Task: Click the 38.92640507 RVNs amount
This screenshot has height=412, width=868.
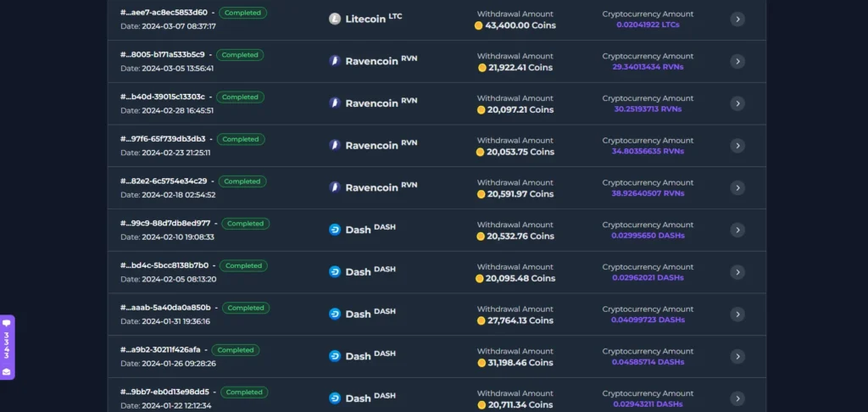Action: (648, 193)
